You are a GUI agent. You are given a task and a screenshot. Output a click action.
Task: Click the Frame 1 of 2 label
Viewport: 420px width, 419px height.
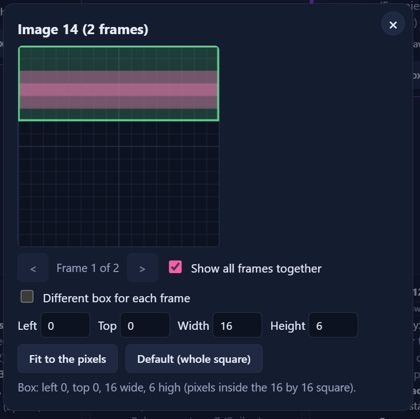tap(87, 268)
